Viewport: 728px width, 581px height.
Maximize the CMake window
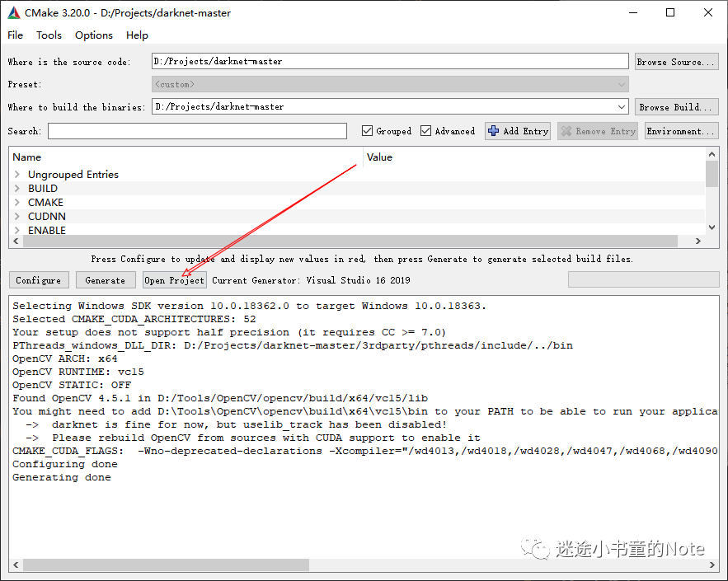670,12
